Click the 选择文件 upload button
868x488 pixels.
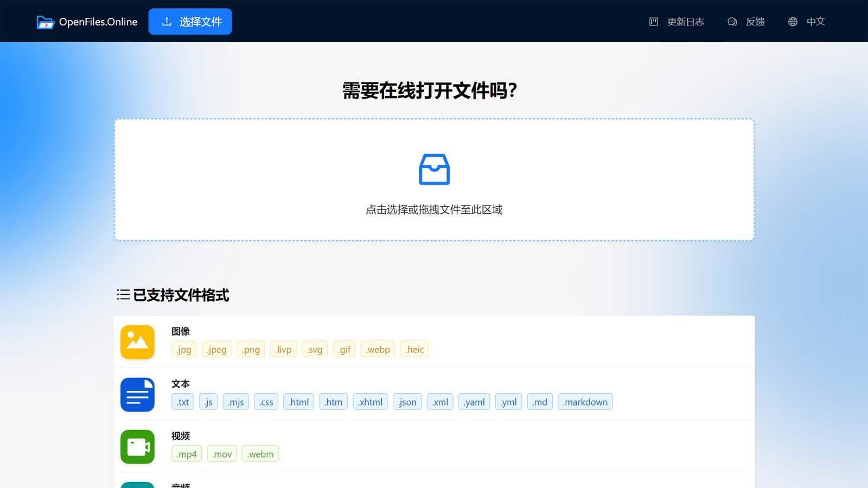(x=190, y=22)
